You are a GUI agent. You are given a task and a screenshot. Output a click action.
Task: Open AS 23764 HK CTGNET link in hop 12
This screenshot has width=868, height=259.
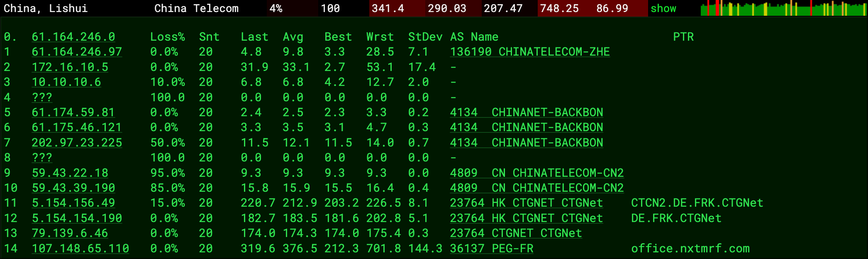(527, 218)
